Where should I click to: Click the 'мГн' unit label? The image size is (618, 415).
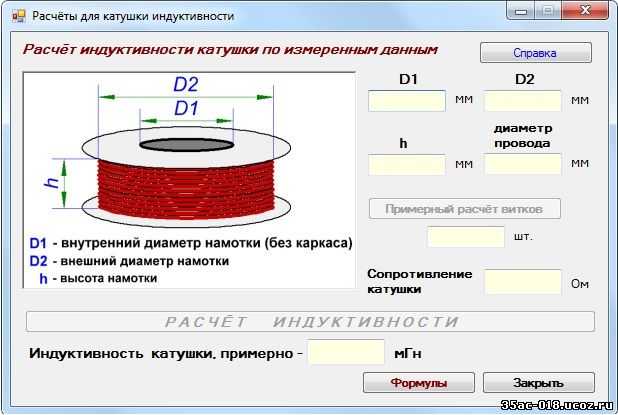click(408, 354)
